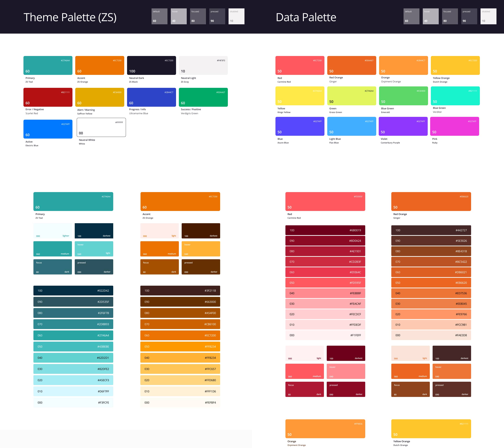Image resolution: width=504 pixels, height=448 pixels.
Task: Select the Error / Negative Scarlet Red swatch
Action: pyautogui.click(x=48, y=97)
